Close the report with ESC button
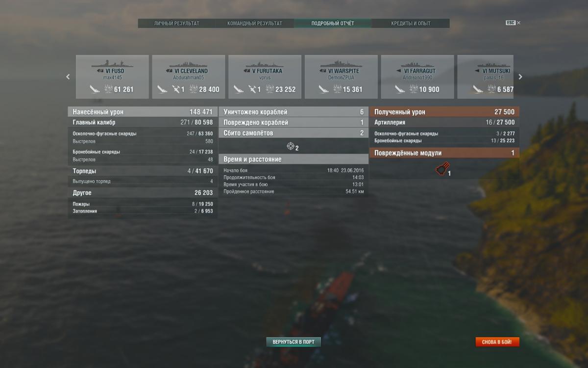Image resolution: width=588 pixels, height=368 pixels. pos(513,23)
